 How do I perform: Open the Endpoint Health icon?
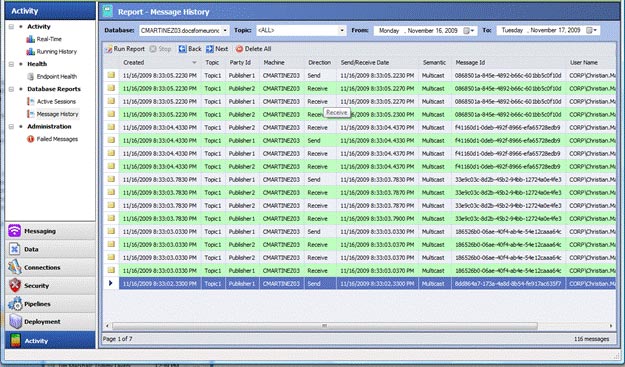pyautogui.click(x=30, y=77)
